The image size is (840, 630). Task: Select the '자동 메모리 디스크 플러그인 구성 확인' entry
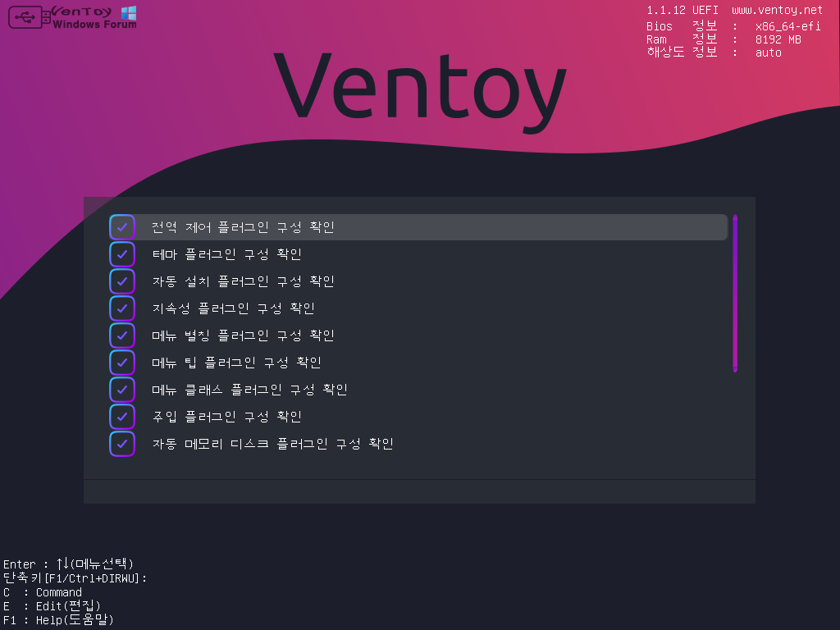click(418, 444)
